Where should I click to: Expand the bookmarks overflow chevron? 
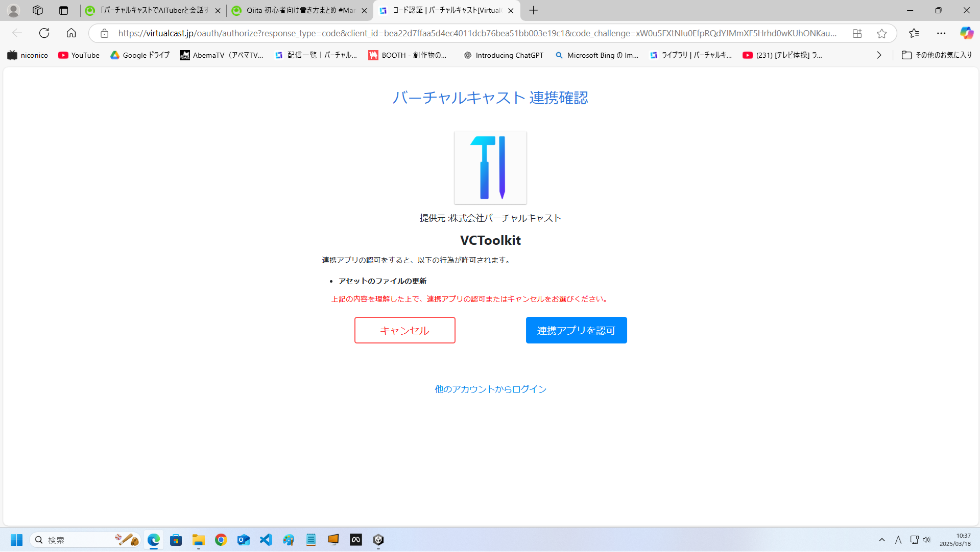(879, 55)
